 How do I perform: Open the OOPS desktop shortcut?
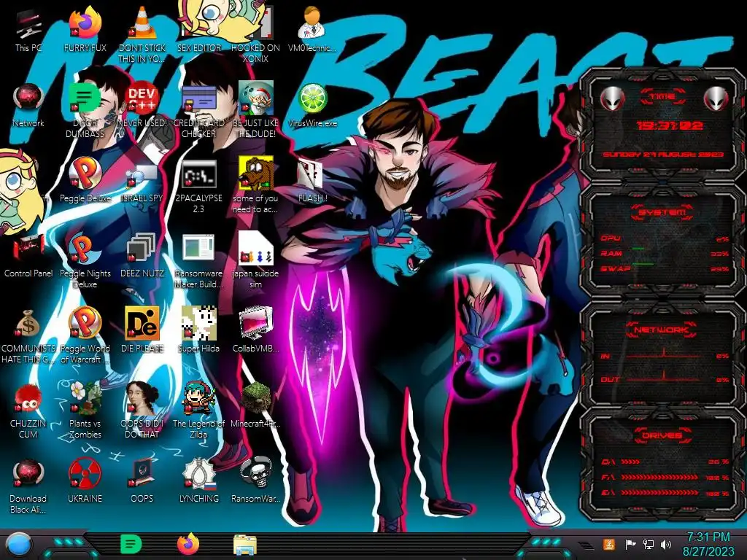click(x=142, y=474)
